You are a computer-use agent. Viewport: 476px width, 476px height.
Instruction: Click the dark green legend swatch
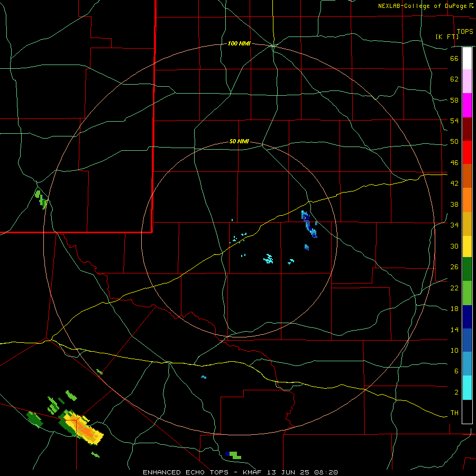(x=467, y=269)
